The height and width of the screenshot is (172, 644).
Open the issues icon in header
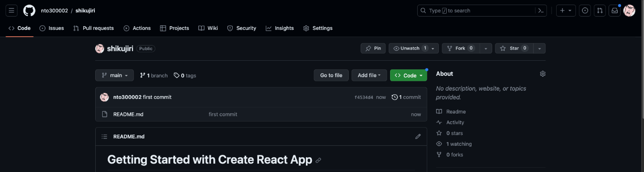(585, 11)
